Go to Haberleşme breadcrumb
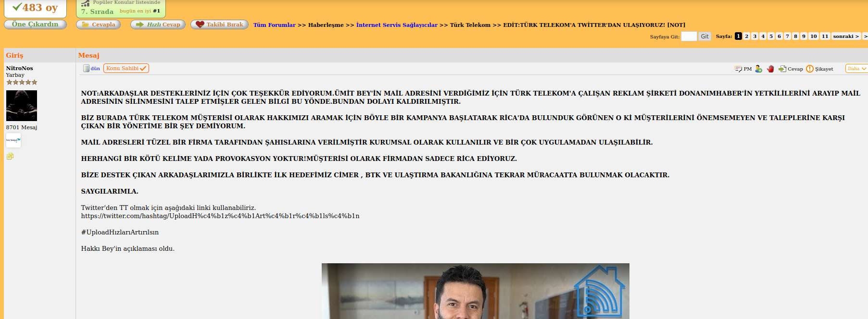This screenshot has width=868, height=319. pyautogui.click(x=326, y=25)
